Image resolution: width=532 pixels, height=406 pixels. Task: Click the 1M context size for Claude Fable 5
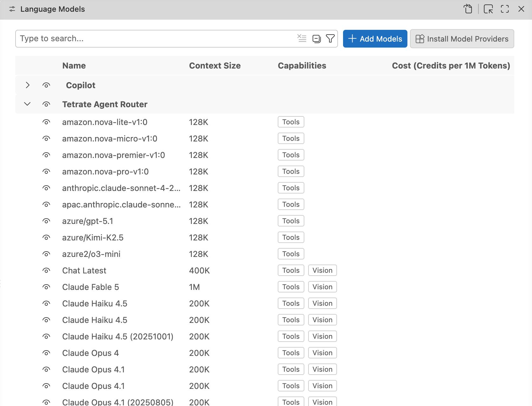click(194, 287)
